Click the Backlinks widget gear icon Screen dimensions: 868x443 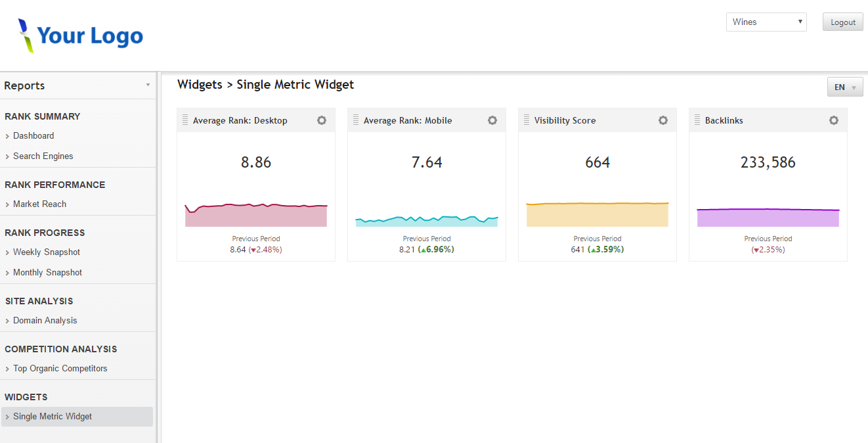(x=834, y=120)
